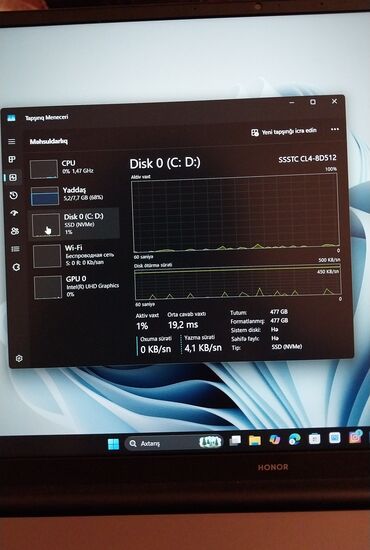
Task: Select the Disk 0 (C: D:) sidebar entry
Action: tap(74, 224)
